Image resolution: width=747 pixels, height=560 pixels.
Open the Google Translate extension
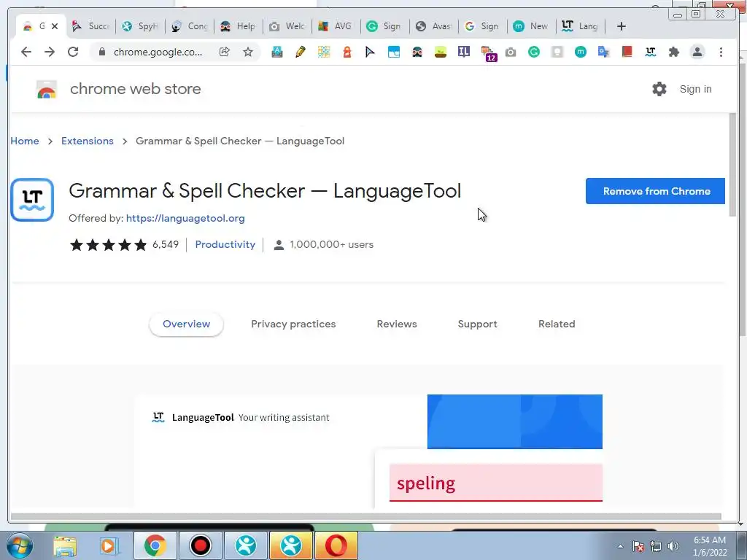[x=603, y=52]
